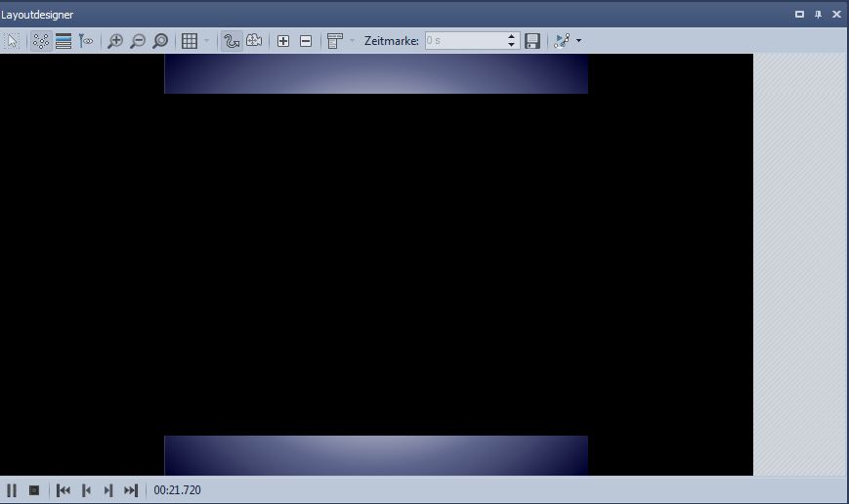The height and width of the screenshot is (504, 849).
Task: Click the minus box button
Action: tap(306, 41)
